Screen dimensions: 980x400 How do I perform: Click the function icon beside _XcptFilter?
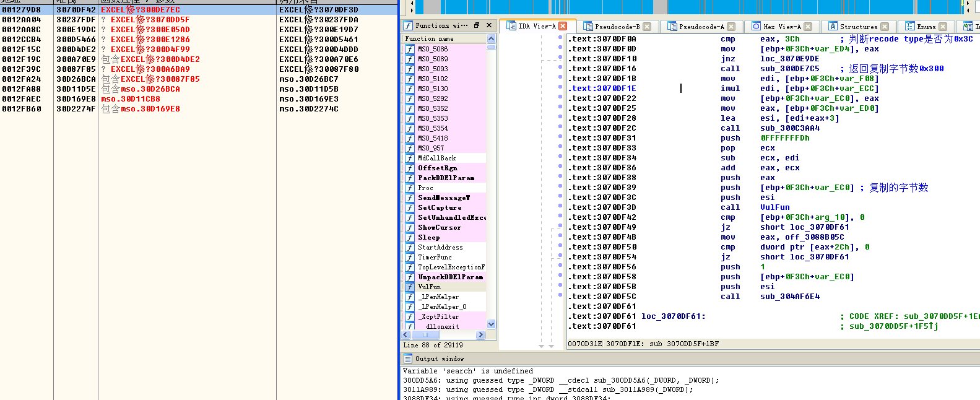410,316
